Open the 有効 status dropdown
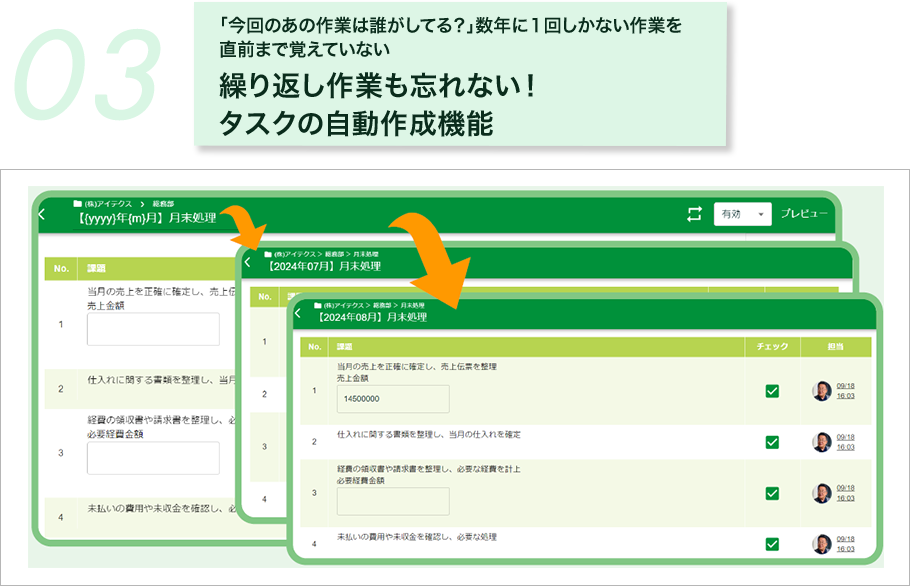The width and height of the screenshot is (910, 586). pos(742,213)
